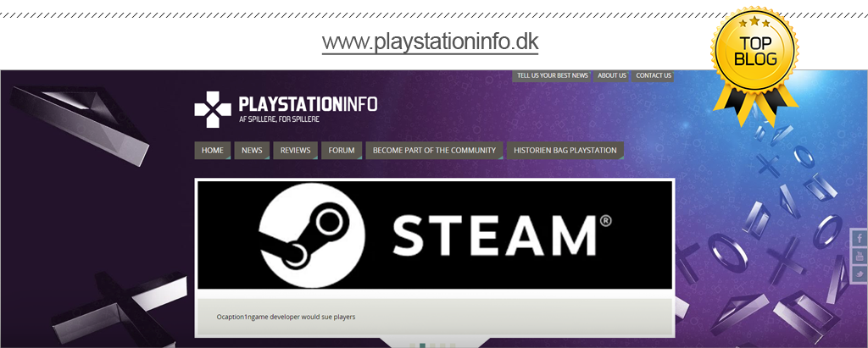Image resolution: width=868 pixels, height=348 pixels.
Task: Open the 'game developer would sue players' caption
Action: pyautogui.click(x=287, y=317)
